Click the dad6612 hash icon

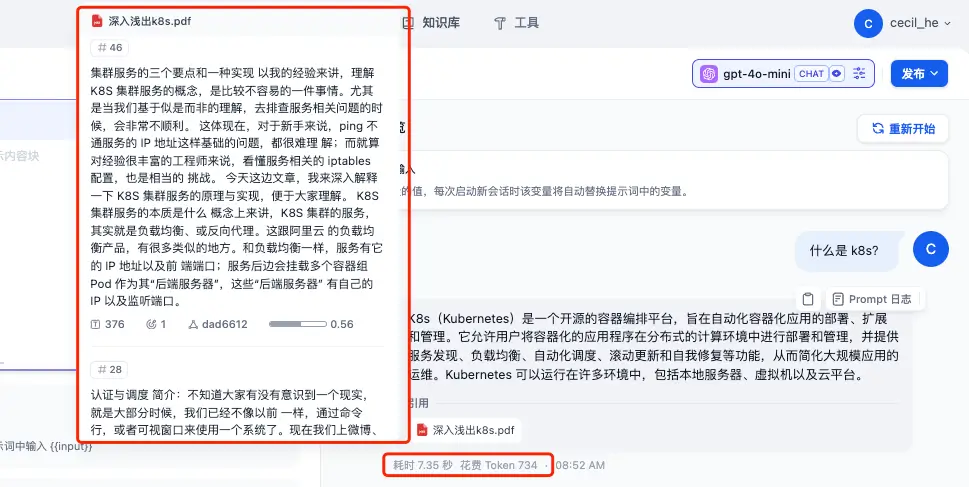point(192,324)
